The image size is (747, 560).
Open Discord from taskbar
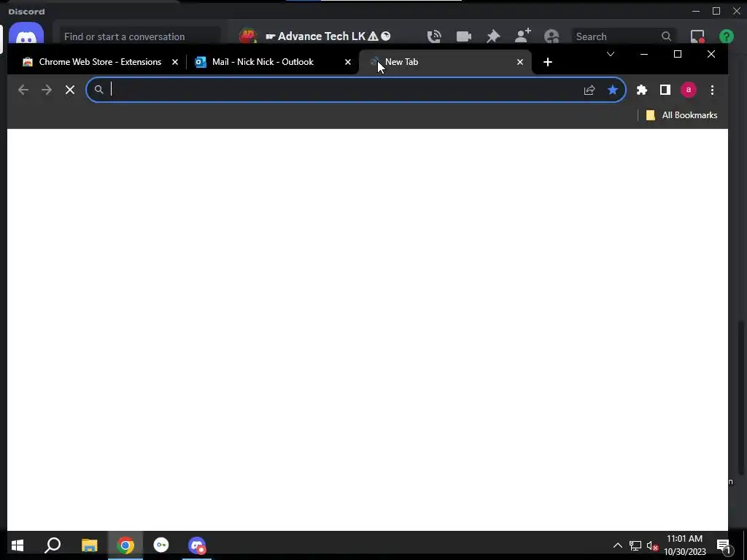click(x=197, y=545)
